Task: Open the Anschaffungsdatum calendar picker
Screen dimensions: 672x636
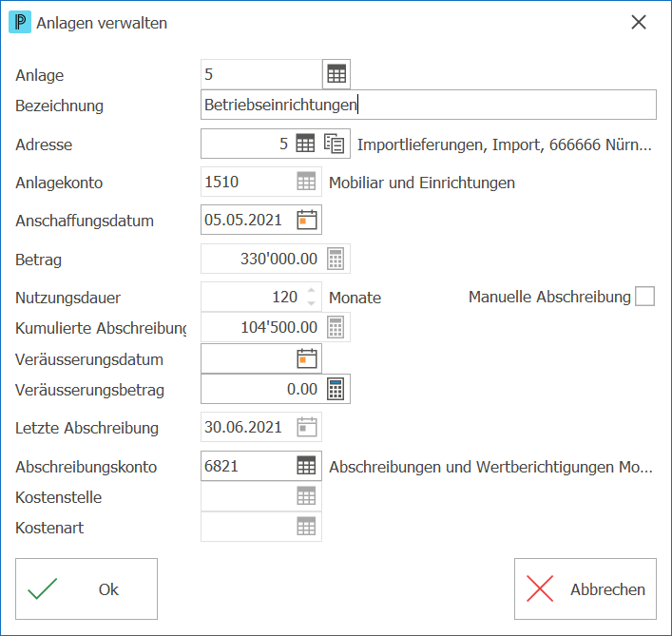Action: click(307, 220)
